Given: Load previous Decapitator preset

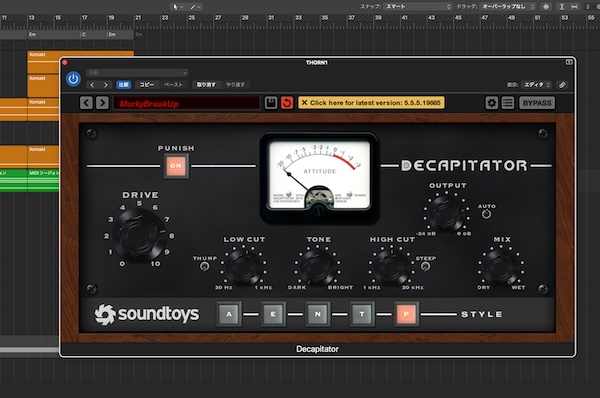Looking at the screenshot, I should pyautogui.click(x=86, y=103).
